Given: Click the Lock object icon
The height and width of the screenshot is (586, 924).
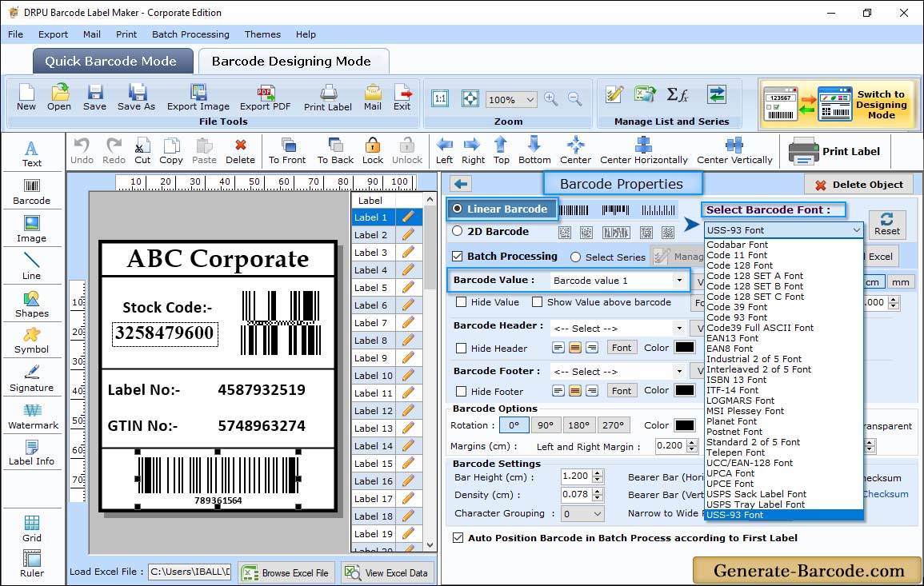Looking at the screenshot, I should (x=373, y=151).
